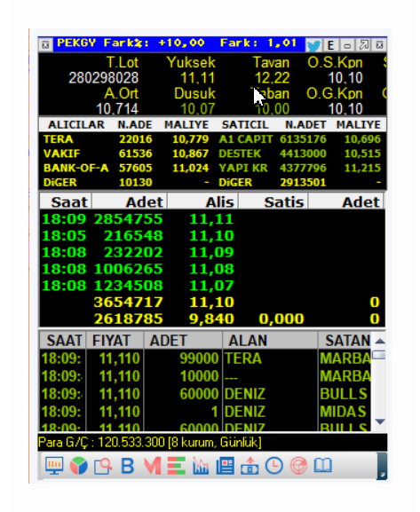420x512 pixels.
Task: Click the red radar globe icon
Action: 298,466
